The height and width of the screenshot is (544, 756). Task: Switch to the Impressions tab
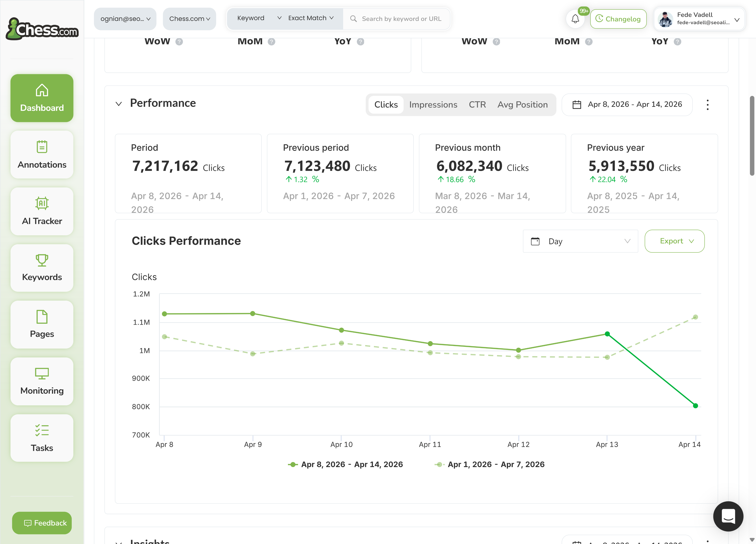click(x=433, y=105)
